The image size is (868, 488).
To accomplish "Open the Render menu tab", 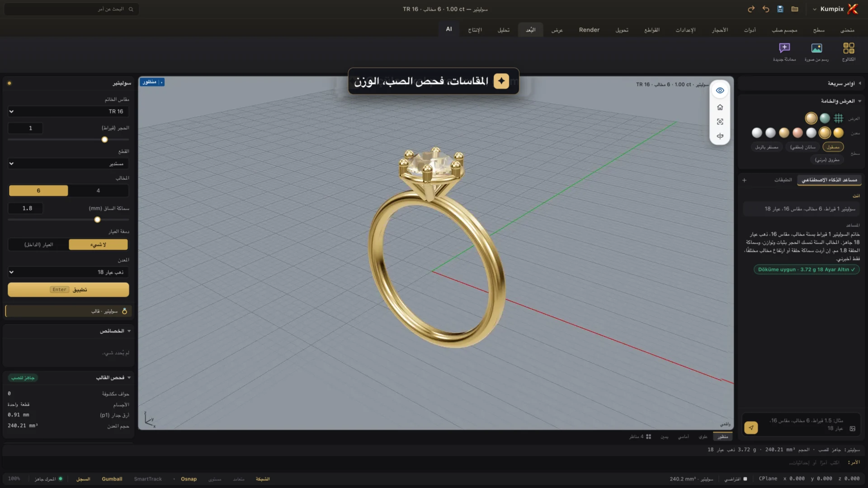I will [589, 30].
